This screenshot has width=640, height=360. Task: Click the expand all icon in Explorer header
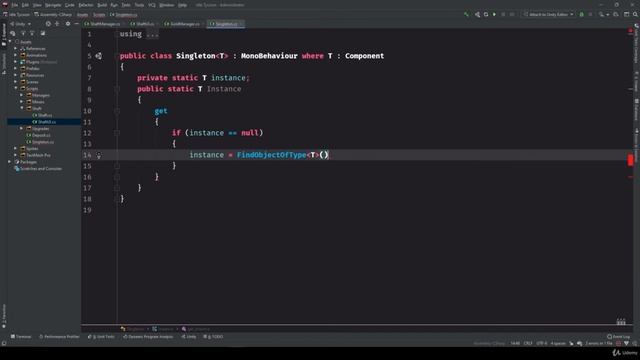coord(57,24)
